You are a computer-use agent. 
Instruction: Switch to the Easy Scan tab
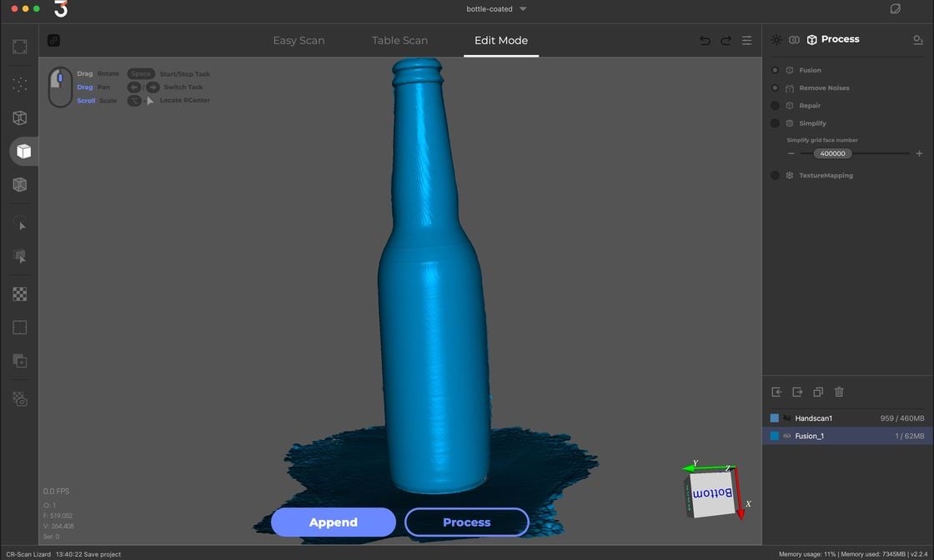(299, 41)
